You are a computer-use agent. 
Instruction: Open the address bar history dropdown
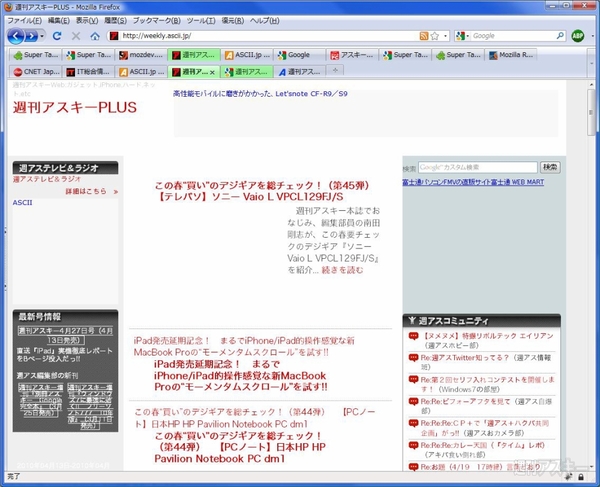pyautogui.click(x=445, y=36)
